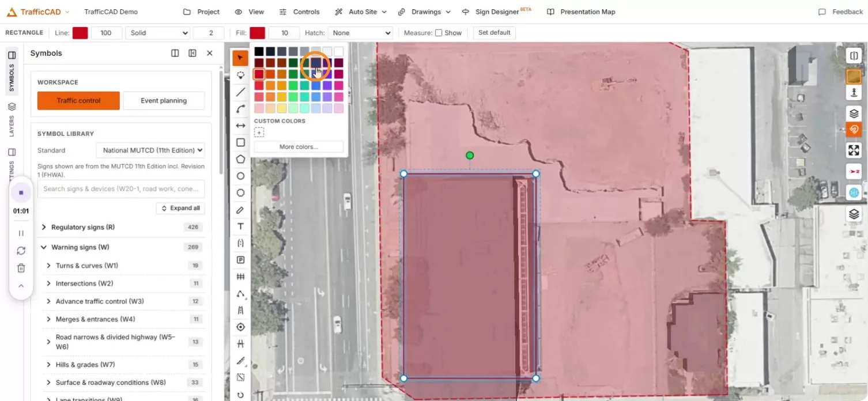Select the dashed box crop tool
This screenshot has height=401, width=868.
[x=240, y=378]
